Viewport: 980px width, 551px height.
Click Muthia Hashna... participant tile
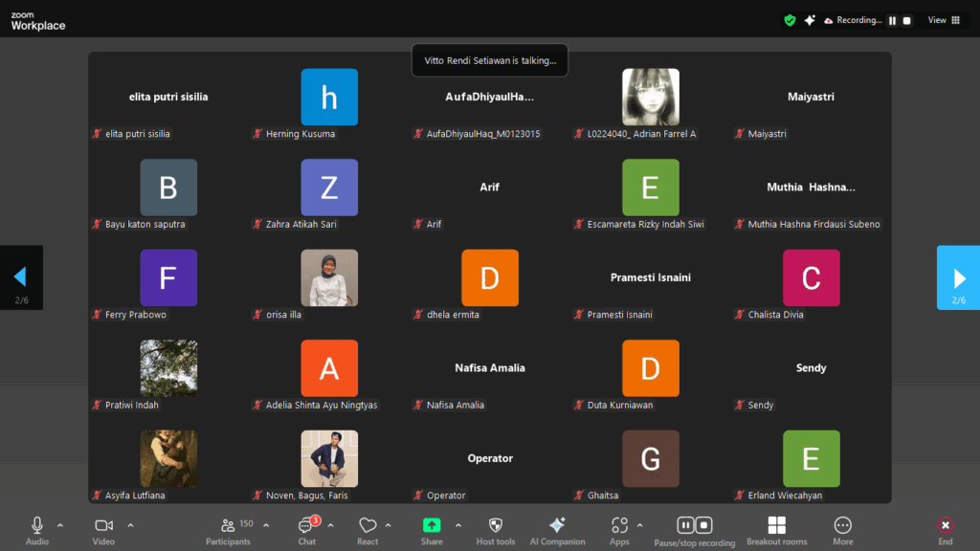[812, 187]
